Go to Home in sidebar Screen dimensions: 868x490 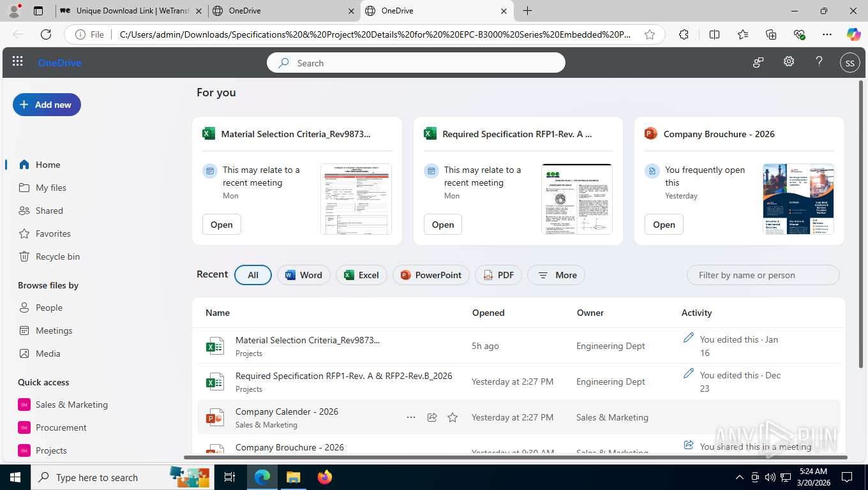[x=47, y=165]
